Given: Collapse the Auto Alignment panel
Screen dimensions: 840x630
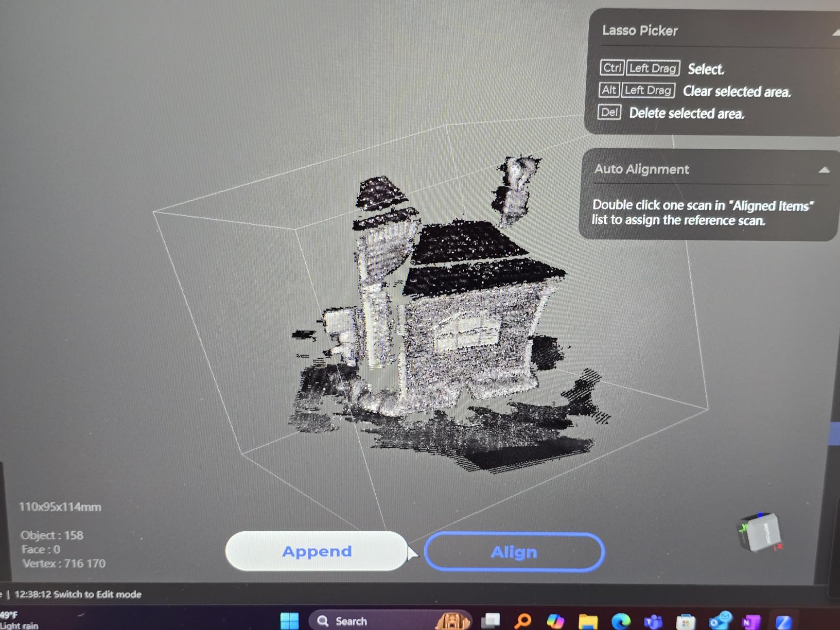Looking at the screenshot, I should coord(825,169).
